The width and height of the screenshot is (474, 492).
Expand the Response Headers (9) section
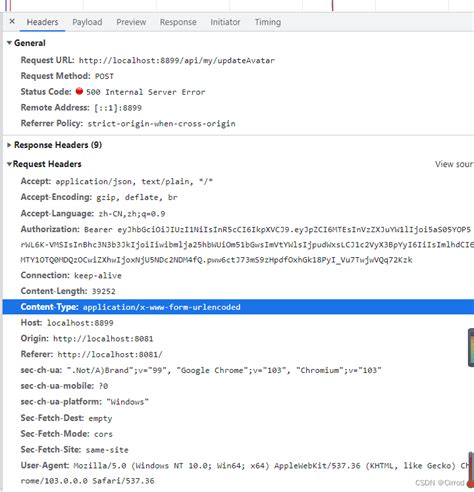54,145
